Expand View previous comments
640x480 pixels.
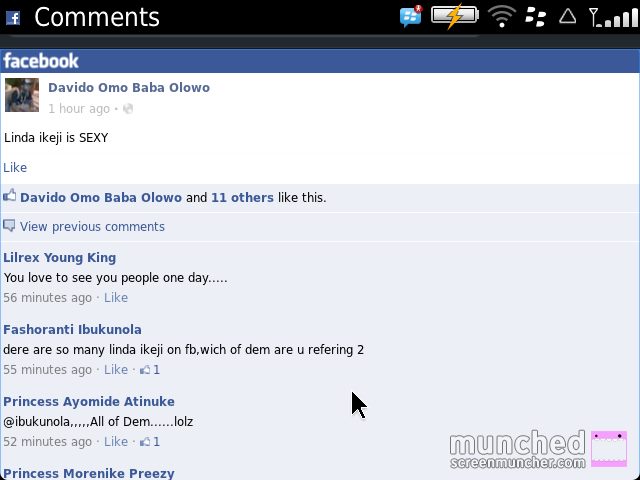(92, 227)
